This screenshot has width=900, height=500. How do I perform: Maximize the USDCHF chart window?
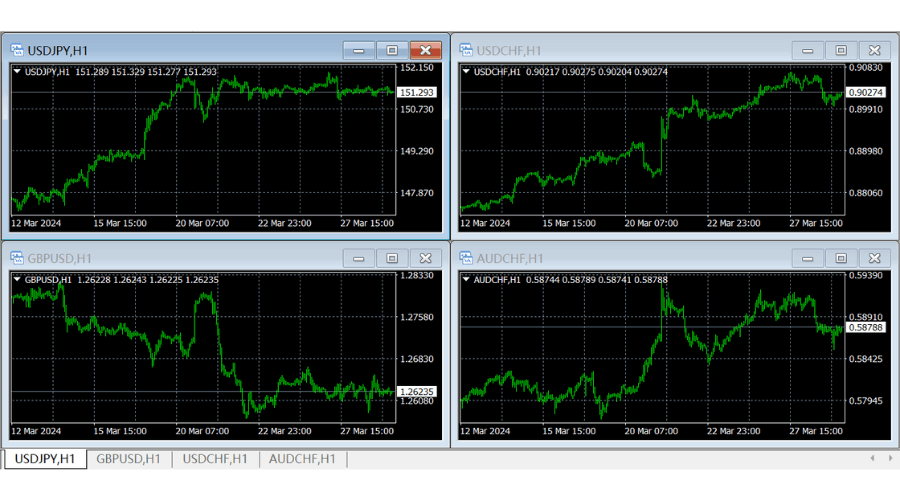(841, 50)
